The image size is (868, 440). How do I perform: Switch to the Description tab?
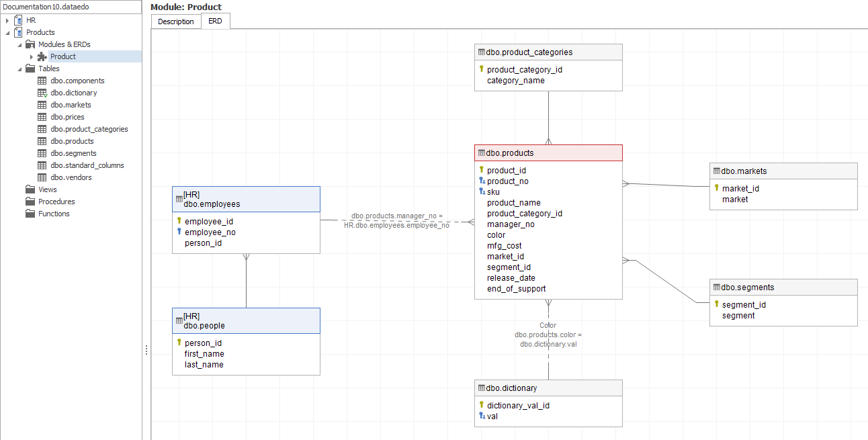tap(175, 21)
